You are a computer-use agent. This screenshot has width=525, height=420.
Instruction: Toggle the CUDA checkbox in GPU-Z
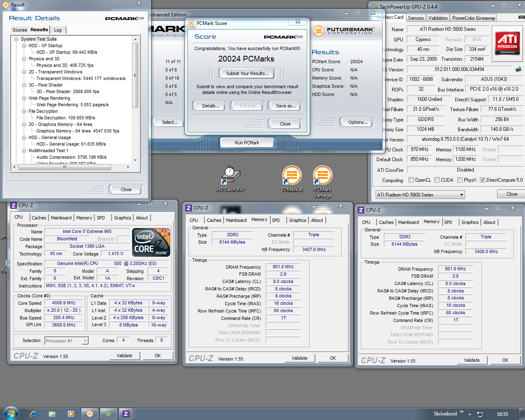437,180
